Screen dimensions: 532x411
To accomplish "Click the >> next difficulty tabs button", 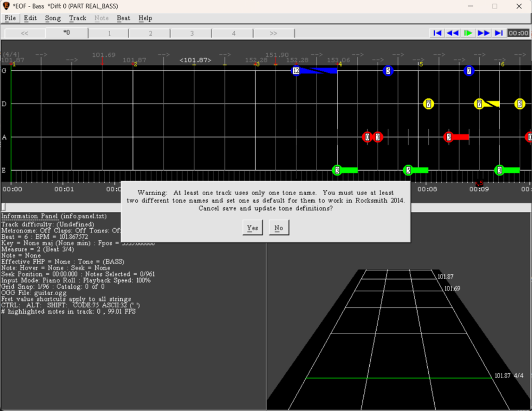I will [273, 33].
